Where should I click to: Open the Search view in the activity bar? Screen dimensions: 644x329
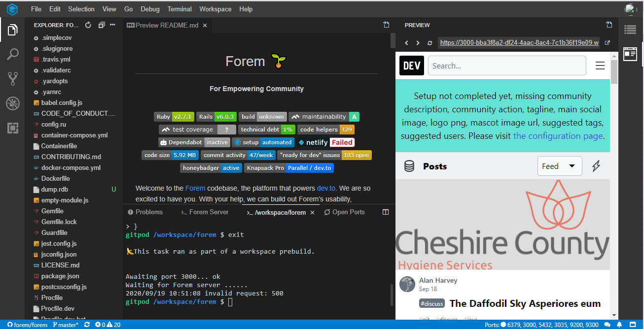(12, 54)
